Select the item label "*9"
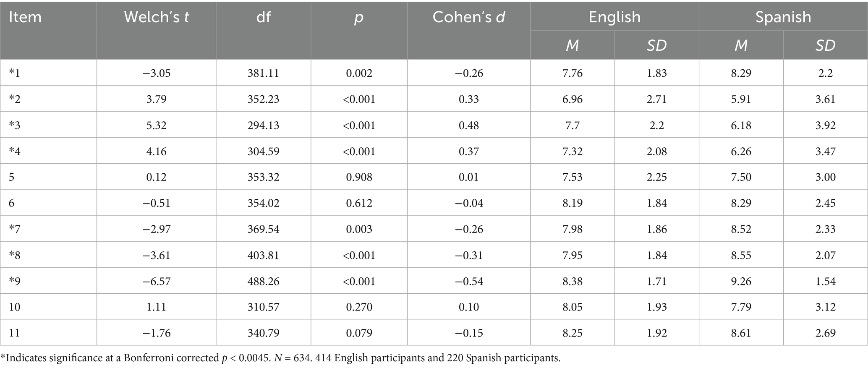The width and height of the screenshot is (868, 368). pyautogui.click(x=14, y=281)
